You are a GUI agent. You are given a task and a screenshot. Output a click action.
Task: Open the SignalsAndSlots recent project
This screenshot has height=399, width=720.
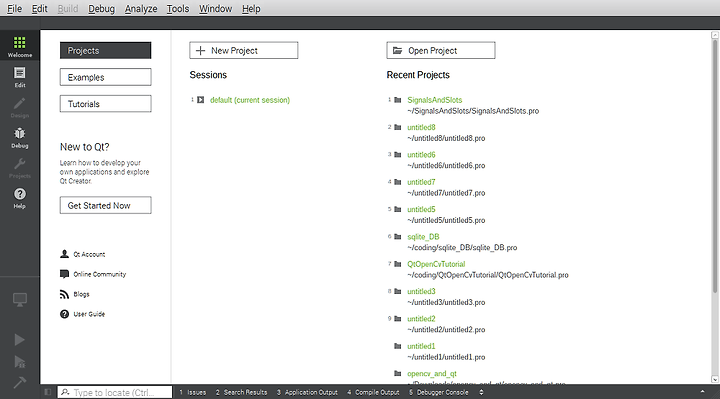click(434, 100)
